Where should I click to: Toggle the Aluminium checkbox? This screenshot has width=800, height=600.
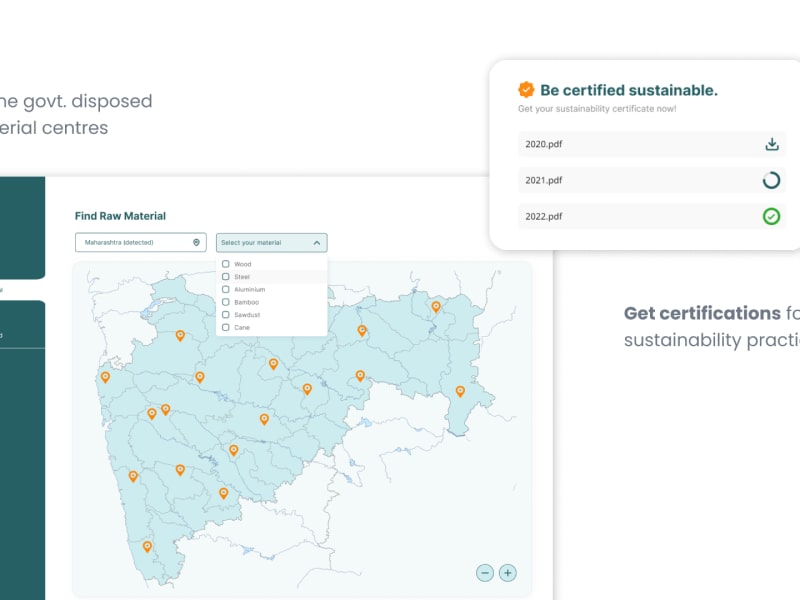pyautogui.click(x=226, y=289)
